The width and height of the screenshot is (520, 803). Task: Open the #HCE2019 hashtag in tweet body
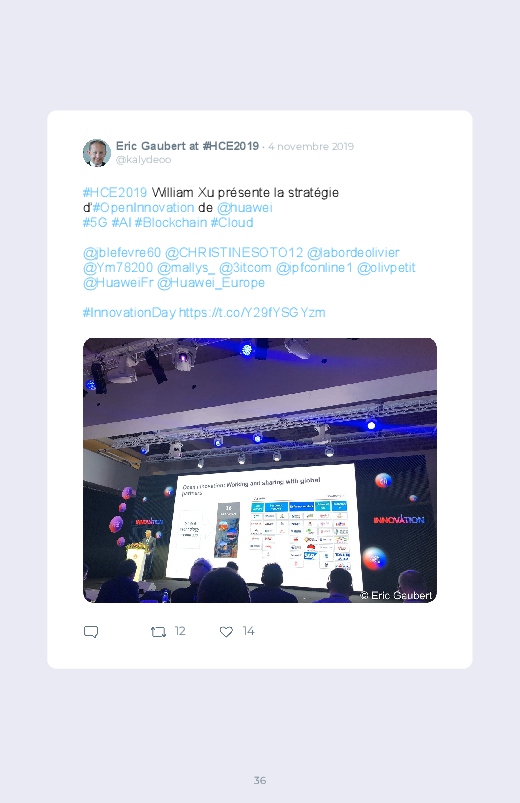pos(115,193)
